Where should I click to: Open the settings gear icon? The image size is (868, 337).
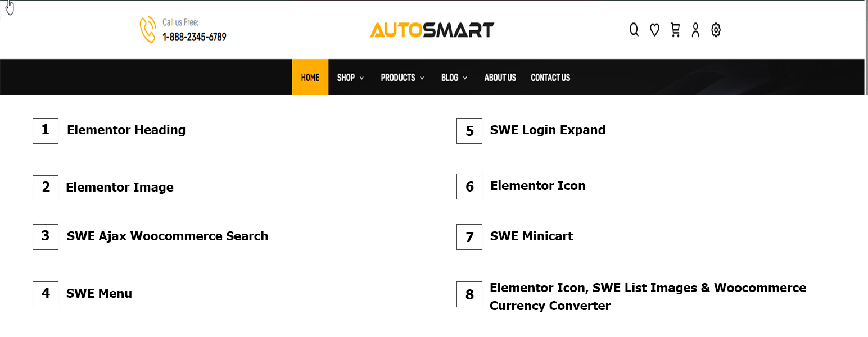pos(716,30)
